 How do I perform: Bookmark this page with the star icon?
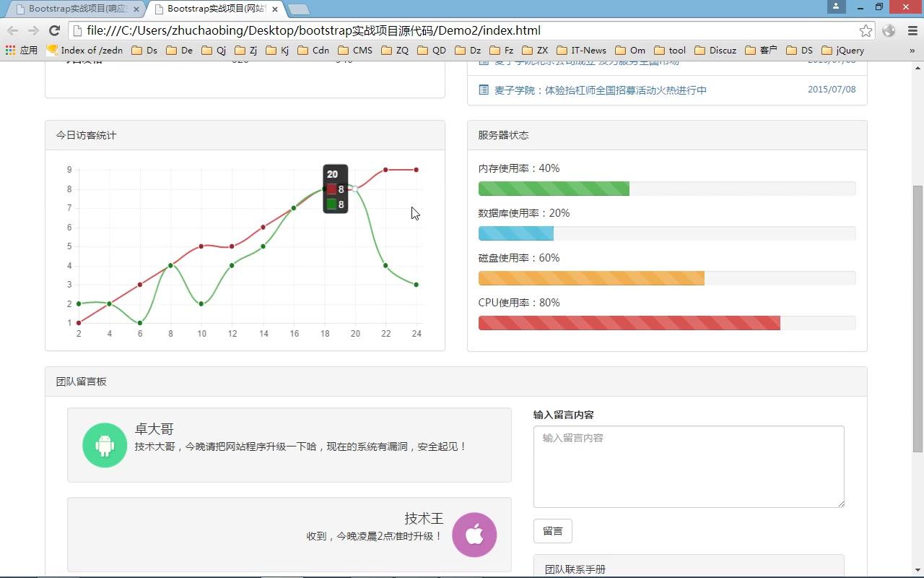(866, 30)
